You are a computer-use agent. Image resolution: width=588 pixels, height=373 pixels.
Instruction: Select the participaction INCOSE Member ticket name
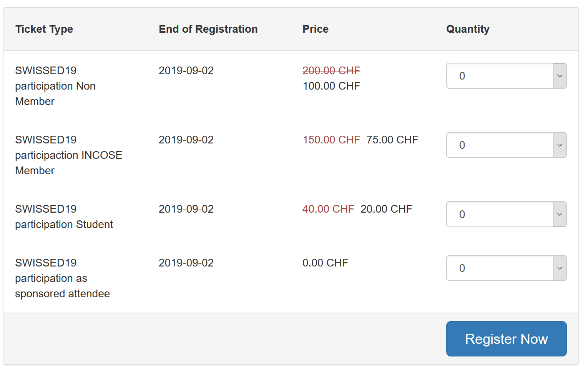click(x=69, y=155)
